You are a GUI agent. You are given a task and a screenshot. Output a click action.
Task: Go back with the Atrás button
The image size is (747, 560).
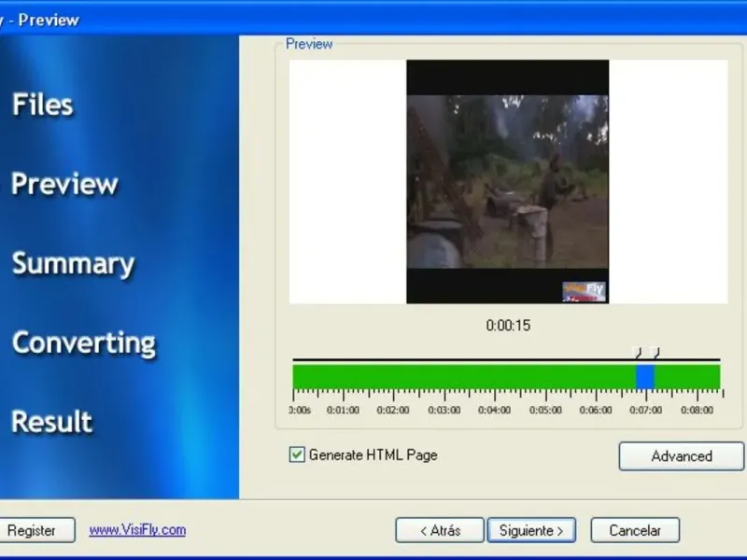coord(440,530)
